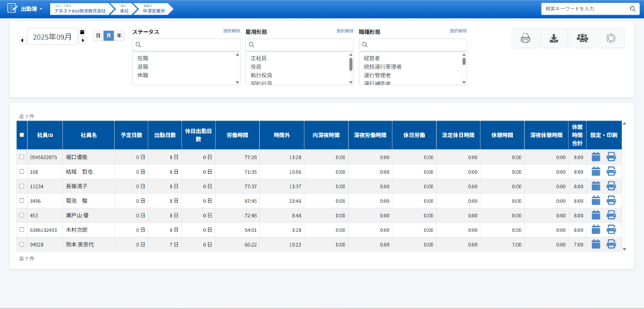Click in the 雇用形態 search field
The image size is (644, 309).
point(299,45)
